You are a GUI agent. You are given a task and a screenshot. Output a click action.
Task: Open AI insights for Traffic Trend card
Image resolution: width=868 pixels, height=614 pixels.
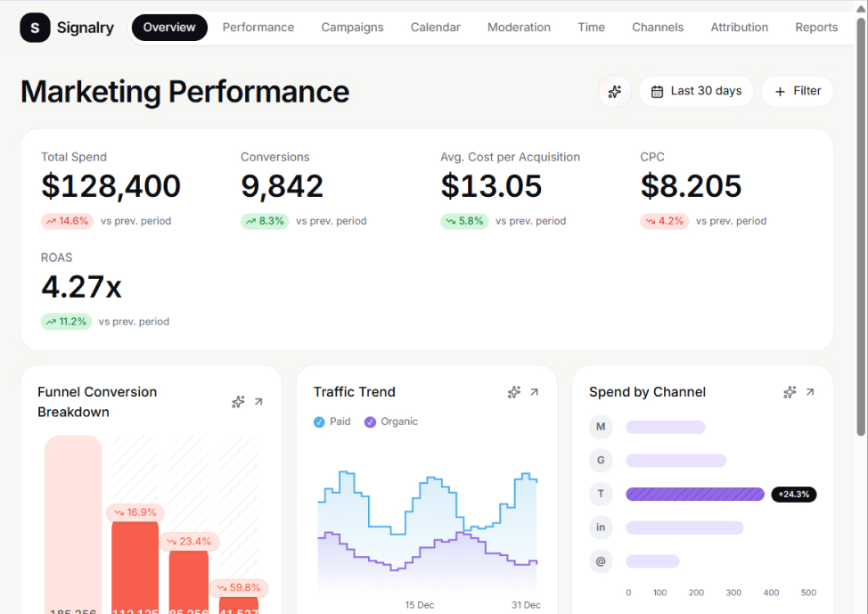(x=513, y=392)
